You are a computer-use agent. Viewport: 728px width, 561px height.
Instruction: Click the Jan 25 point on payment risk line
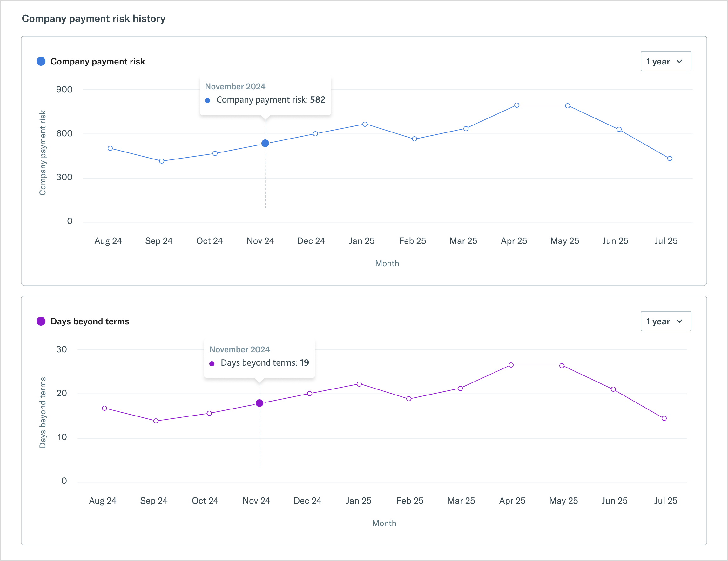(x=365, y=124)
